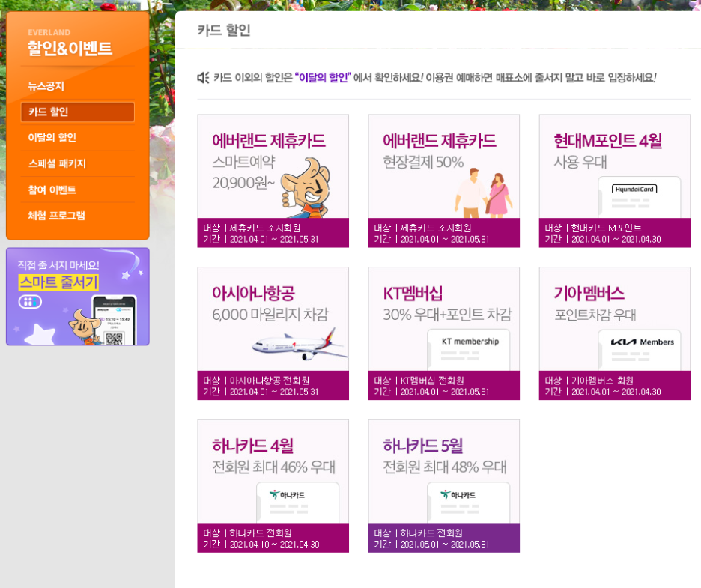This screenshot has height=588, width=701.
Task: Open 기아멤버스 포인트차감 우대 card
Action: pos(615,333)
